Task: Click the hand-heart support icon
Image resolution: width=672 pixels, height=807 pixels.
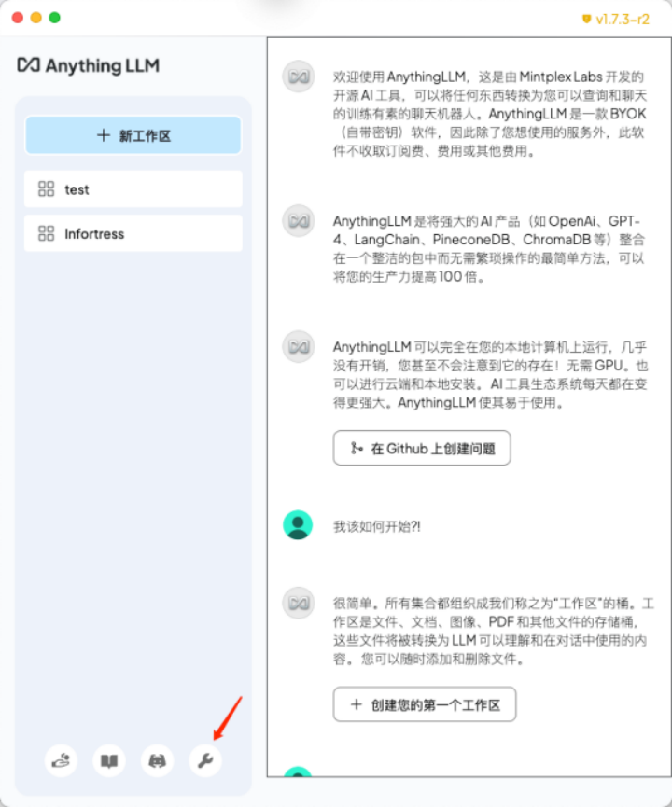Action: [61, 760]
